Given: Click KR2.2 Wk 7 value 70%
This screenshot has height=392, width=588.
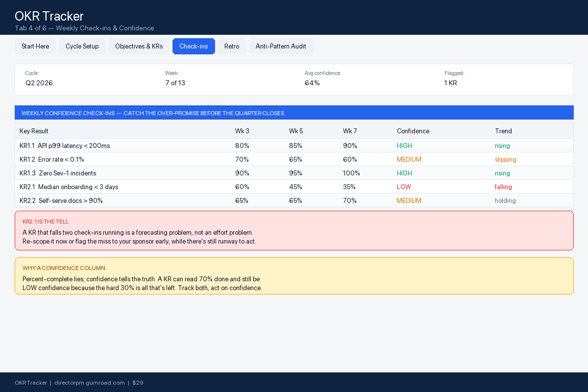Looking at the screenshot, I should pos(350,200).
